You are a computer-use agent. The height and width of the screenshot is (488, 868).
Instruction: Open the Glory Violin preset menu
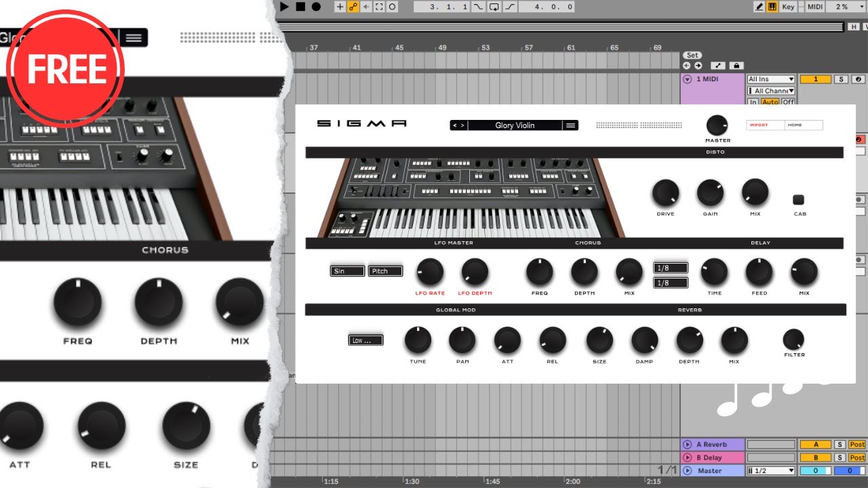tap(515, 125)
